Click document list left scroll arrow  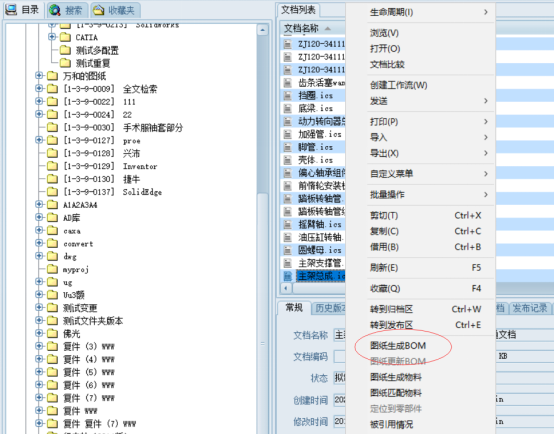(x=286, y=288)
